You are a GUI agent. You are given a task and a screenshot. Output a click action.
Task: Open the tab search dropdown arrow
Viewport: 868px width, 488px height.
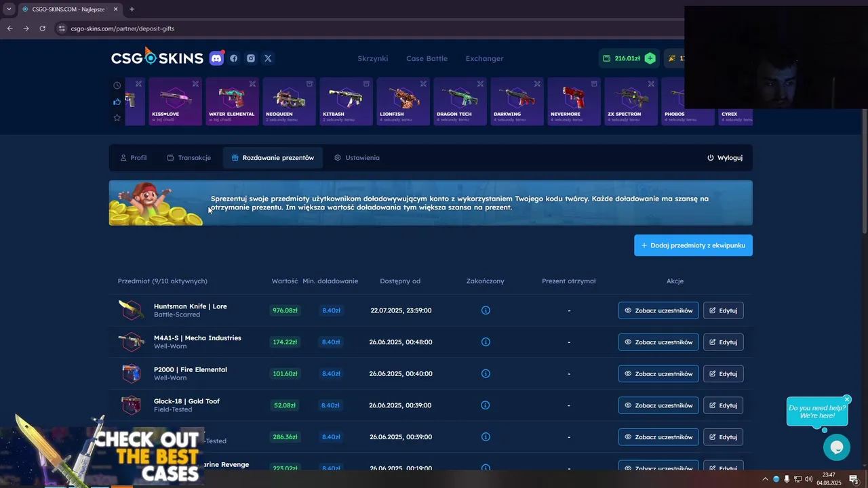(x=9, y=9)
